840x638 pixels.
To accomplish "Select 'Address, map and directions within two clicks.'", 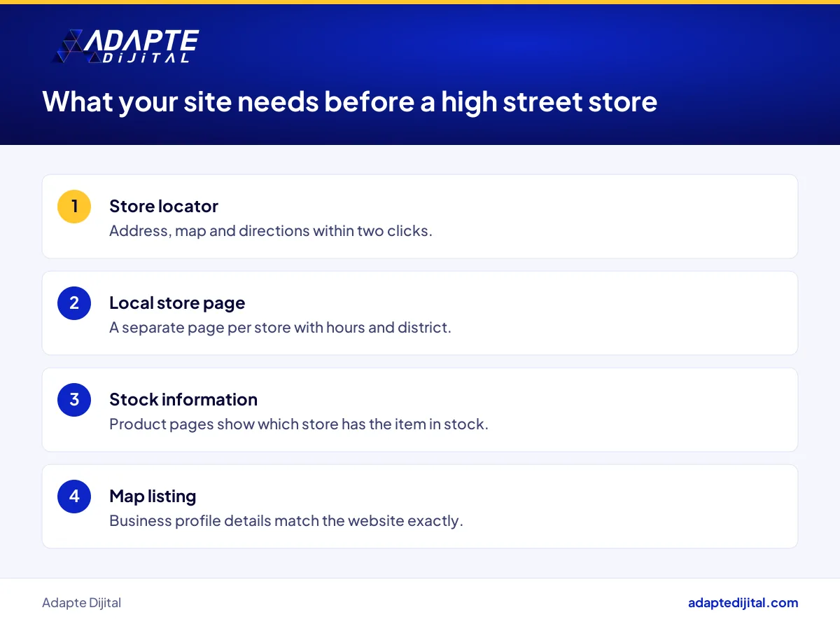I will pos(271,230).
